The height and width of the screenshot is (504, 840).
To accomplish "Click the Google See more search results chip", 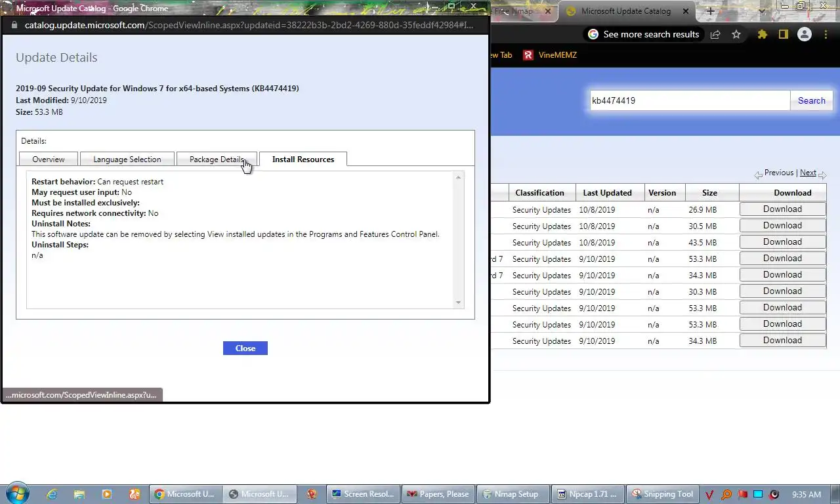I will point(644,34).
